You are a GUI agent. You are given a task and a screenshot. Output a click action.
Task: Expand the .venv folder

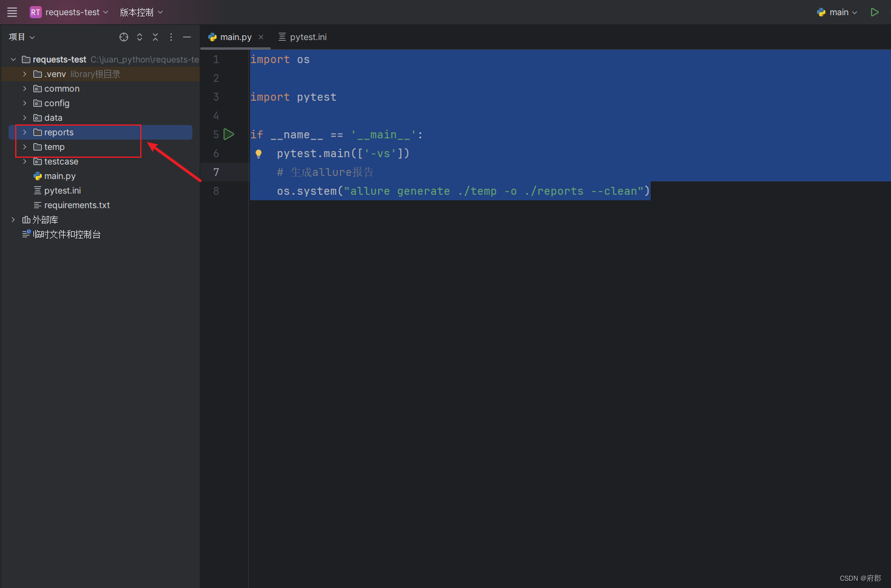[x=24, y=73]
